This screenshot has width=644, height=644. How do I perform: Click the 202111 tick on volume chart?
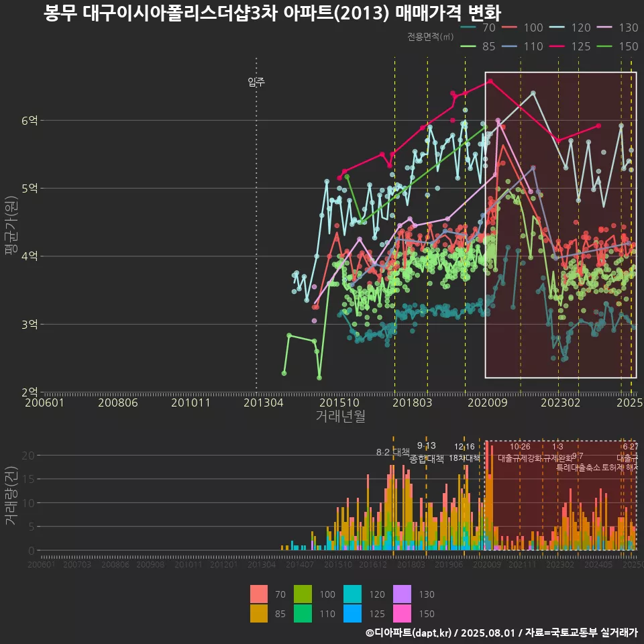523,565
